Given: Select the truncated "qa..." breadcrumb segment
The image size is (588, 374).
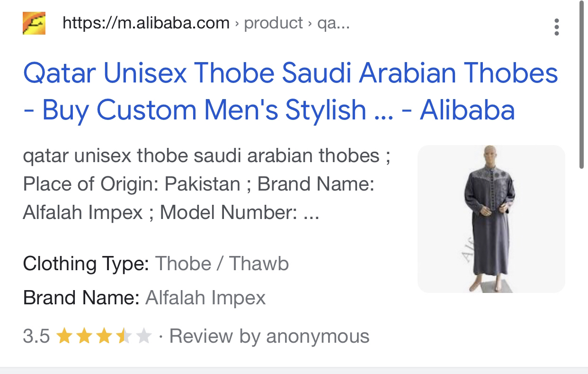Looking at the screenshot, I should 333,23.
